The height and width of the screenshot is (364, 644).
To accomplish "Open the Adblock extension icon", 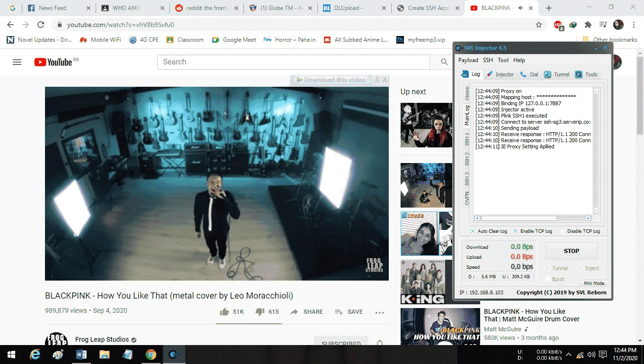I will (x=559, y=25).
